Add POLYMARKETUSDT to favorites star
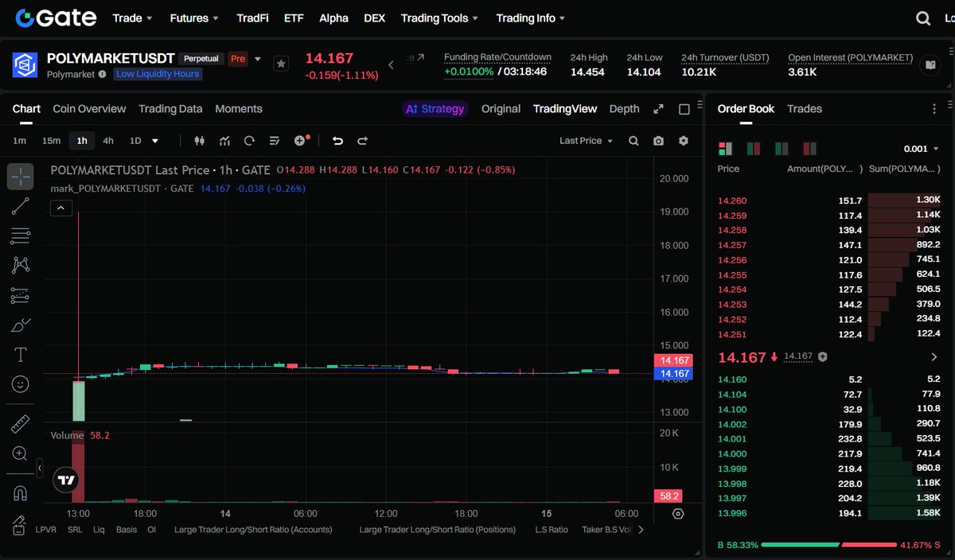The image size is (955, 560). (281, 64)
